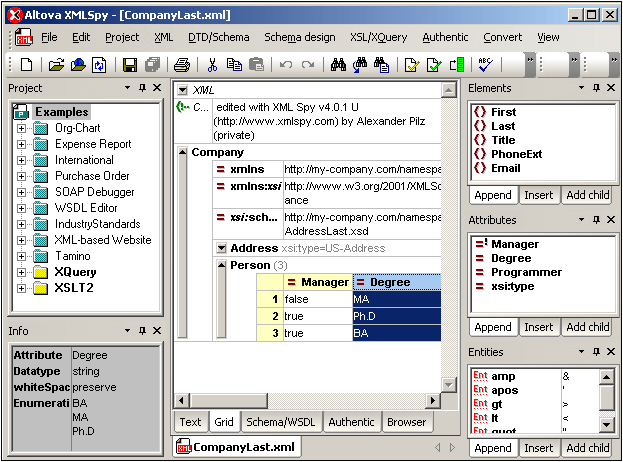Click the XMLSpy document icon beside File

[24, 37]
